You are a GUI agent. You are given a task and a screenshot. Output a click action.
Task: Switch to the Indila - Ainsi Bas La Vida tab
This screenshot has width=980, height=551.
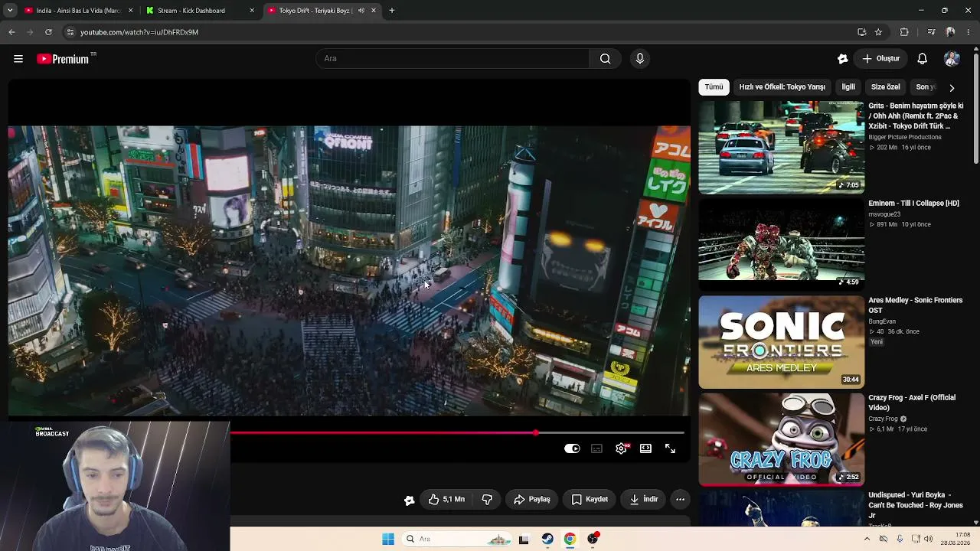78,11
